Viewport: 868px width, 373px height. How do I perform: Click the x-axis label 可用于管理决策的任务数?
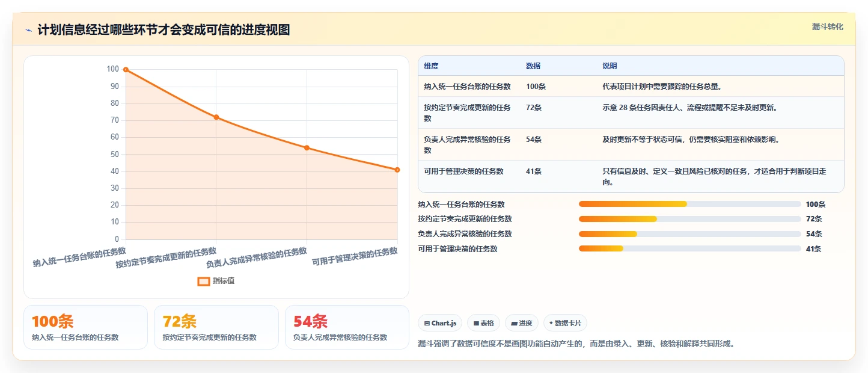tap(355, 257)
